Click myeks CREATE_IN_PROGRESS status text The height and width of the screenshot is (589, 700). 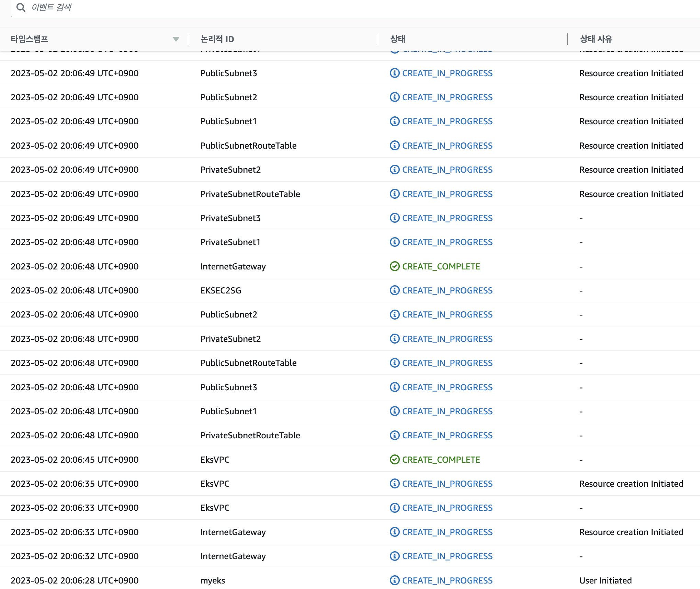[447, 580]
